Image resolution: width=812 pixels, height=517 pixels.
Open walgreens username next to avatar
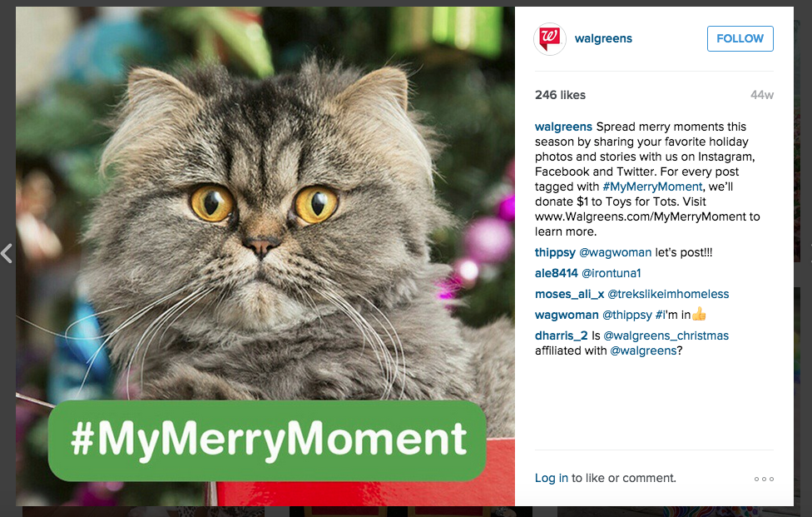pyautogui.click(x=603, y=38)
